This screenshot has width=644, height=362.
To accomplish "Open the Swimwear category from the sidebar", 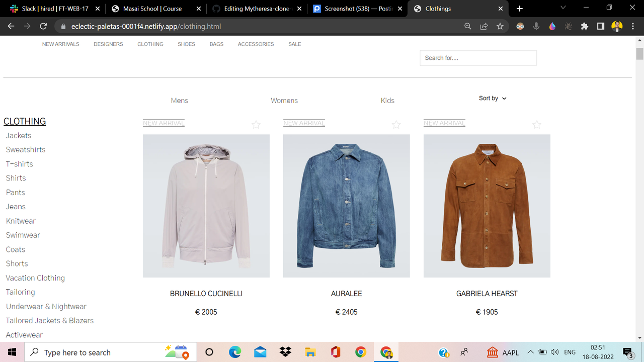I will (23, 235).
